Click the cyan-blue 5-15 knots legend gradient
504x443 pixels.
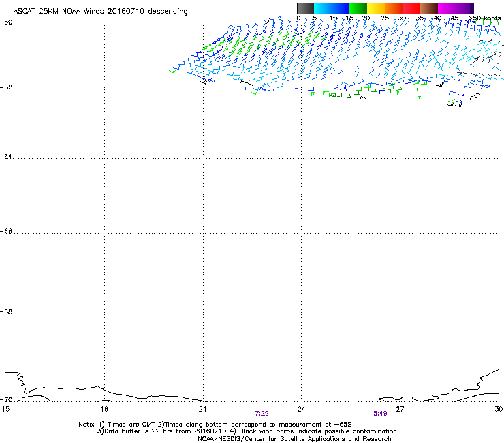pyautogui.click(x=332, y=8)
